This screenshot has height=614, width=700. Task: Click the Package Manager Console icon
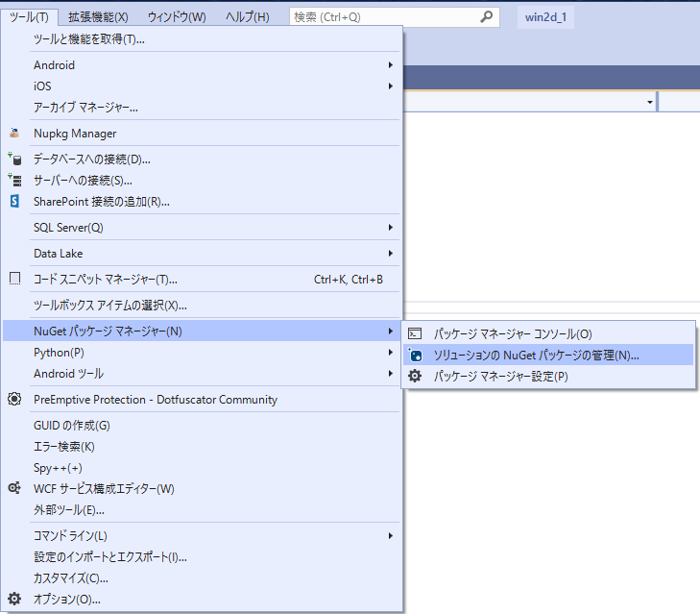[x=415, y=333]
